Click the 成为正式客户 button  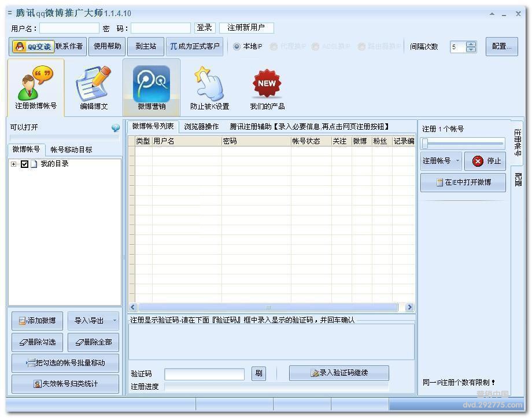click(x=195, y=46)
